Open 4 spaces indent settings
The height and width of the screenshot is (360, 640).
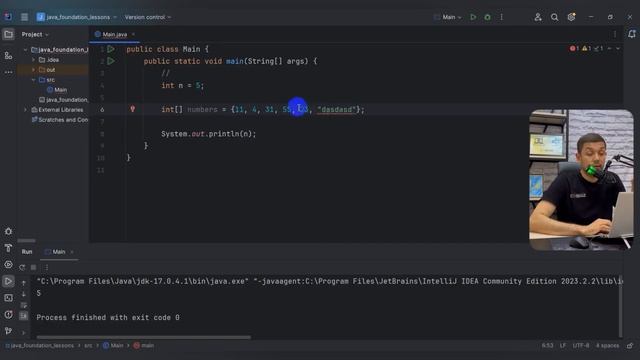click(607, 346)
